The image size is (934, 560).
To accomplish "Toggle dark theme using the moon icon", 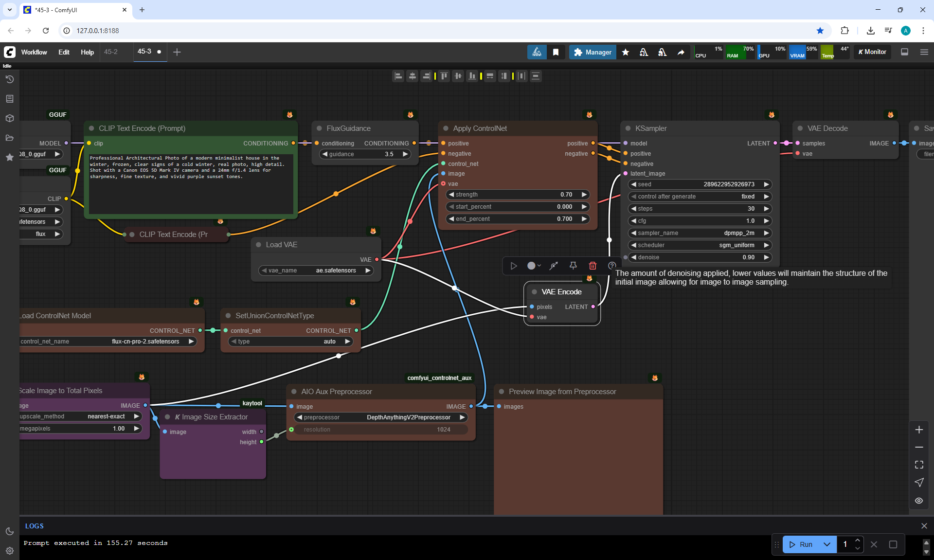I will [9, 531].
